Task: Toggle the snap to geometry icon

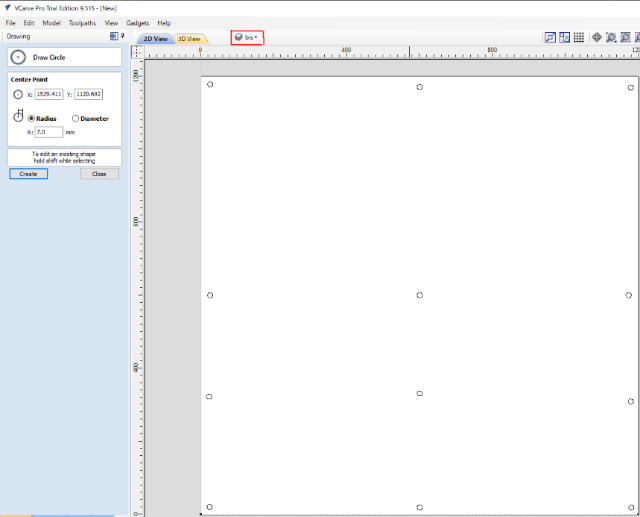Action: click(x=550, y=38)
